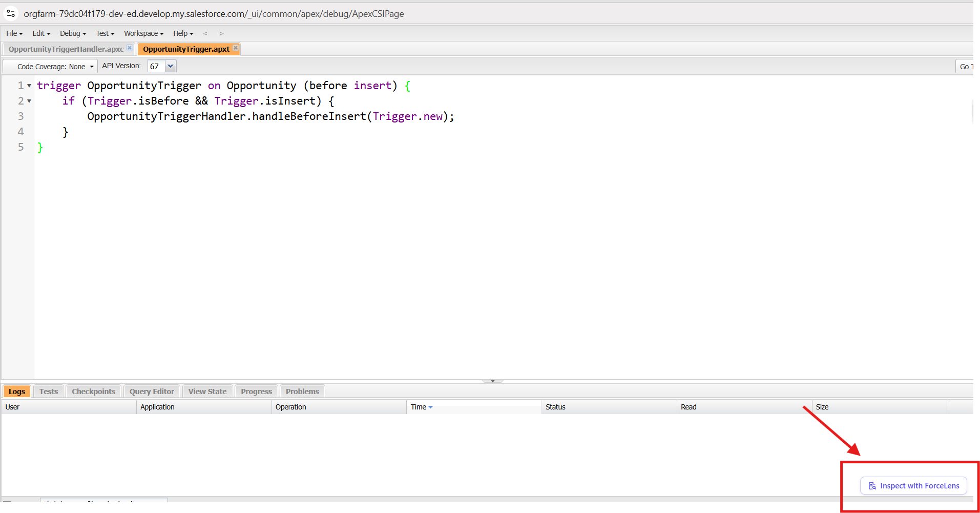Switch to OpportunityTriggerHandler.apxc tab
980x513 pixels.
[x=66, y=49]
